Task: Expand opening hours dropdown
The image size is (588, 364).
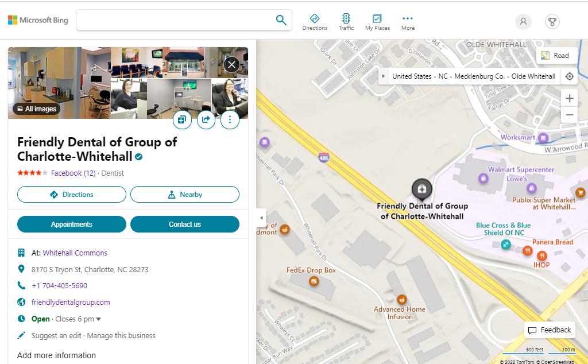Action: (x=98, y=319)
